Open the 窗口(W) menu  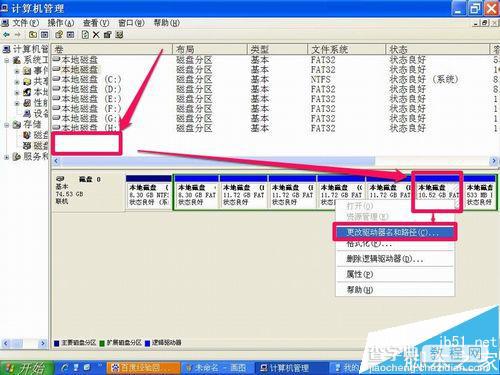[131, 23]
